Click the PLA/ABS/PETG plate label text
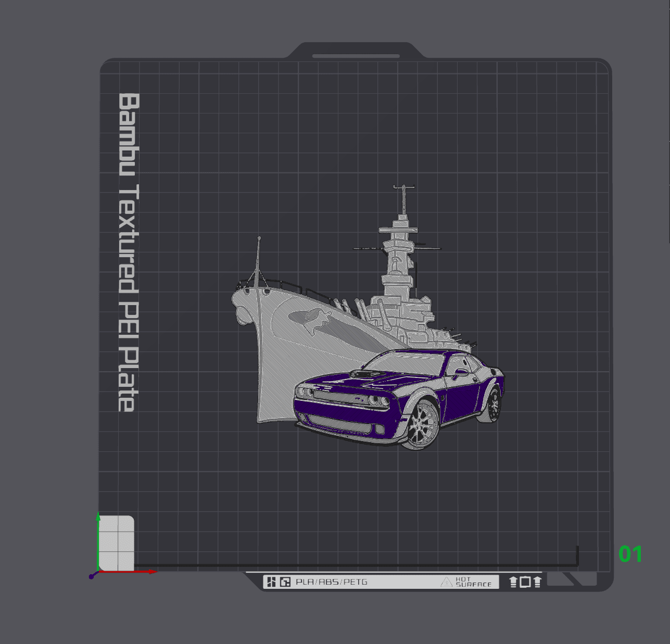 tap(332, 582)
